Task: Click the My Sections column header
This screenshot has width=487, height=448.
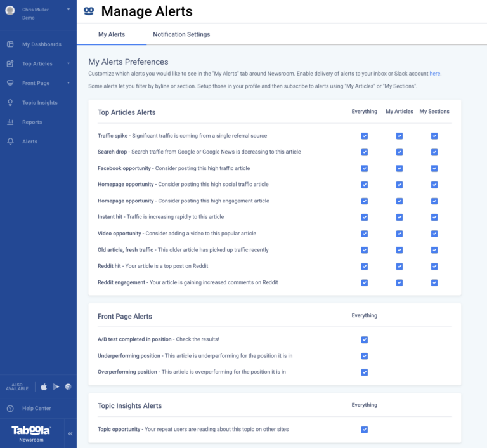Action: coord(434,111)
